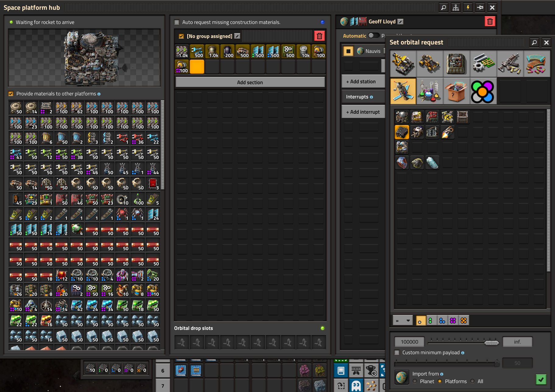This screenshot has width=555, height=392.
Task: Click the pin window icon in hub titlebar
Action: (480, 8)
